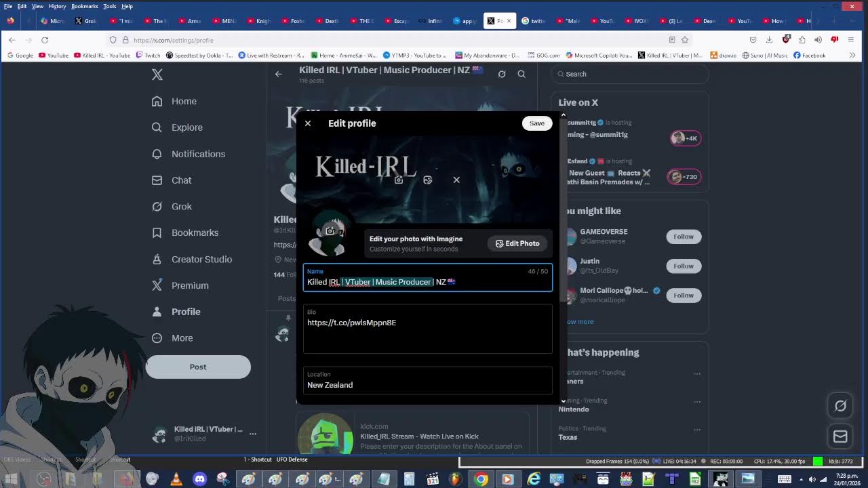Image resolution: width=868 pixels, height=488 pixels.
Task: Click the browser back button
Action: click(12, 40)
